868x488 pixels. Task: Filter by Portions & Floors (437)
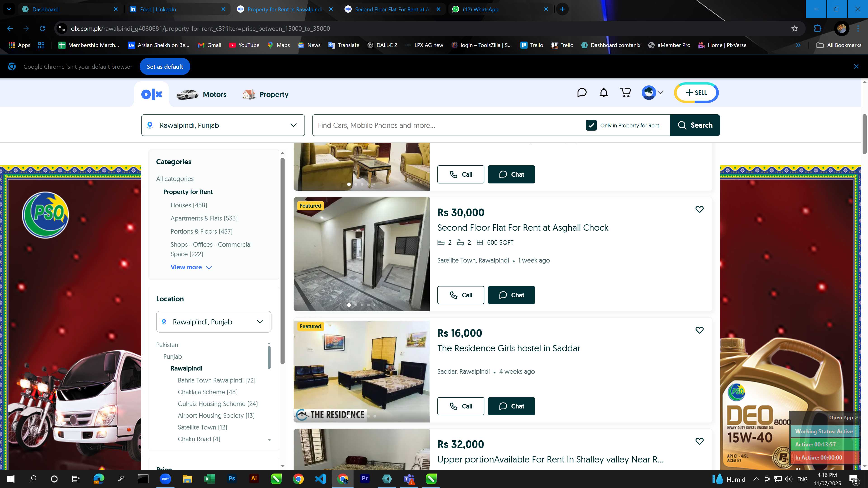[201, 231]
